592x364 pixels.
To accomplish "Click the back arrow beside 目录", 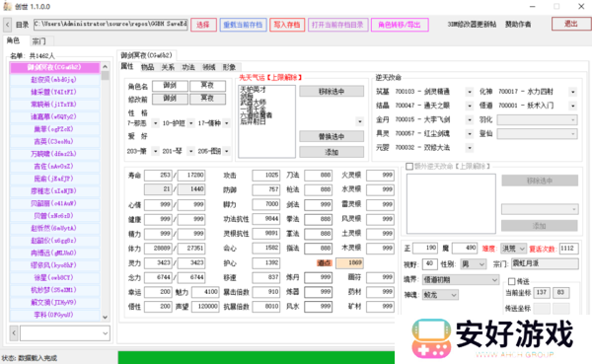I will coord(8,25).
